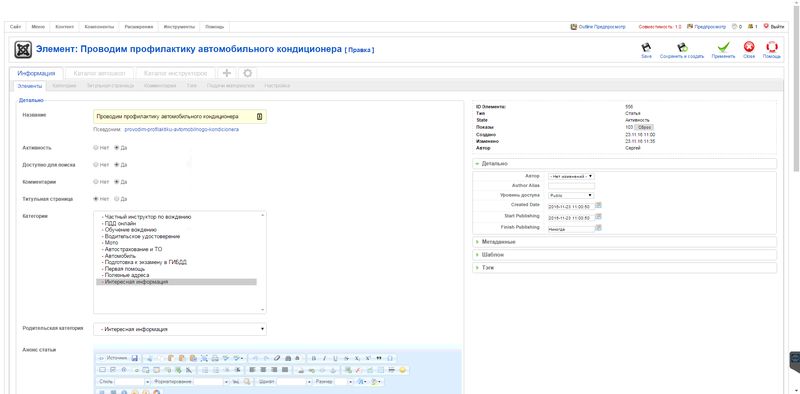Click the Правка link in the title
800x394 pixels.
[x=359, y=50]
